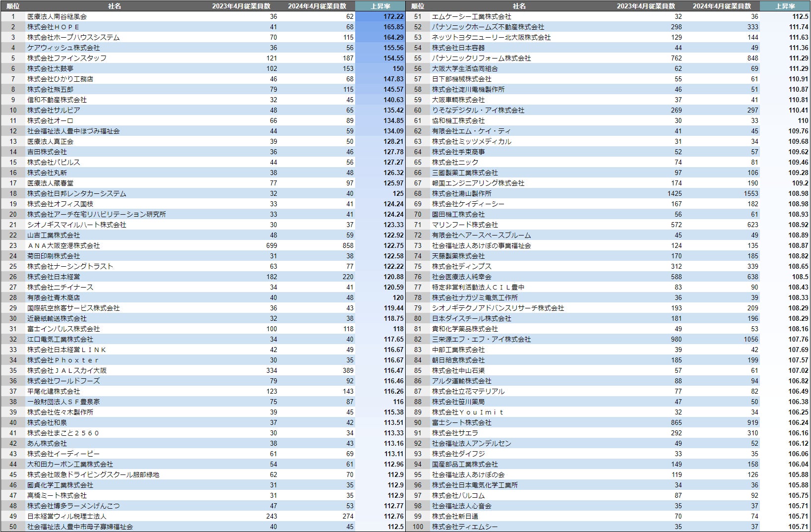811x532 pixels.
Task: Click the growth rate 111.74
Action: (x=799, y=27)
